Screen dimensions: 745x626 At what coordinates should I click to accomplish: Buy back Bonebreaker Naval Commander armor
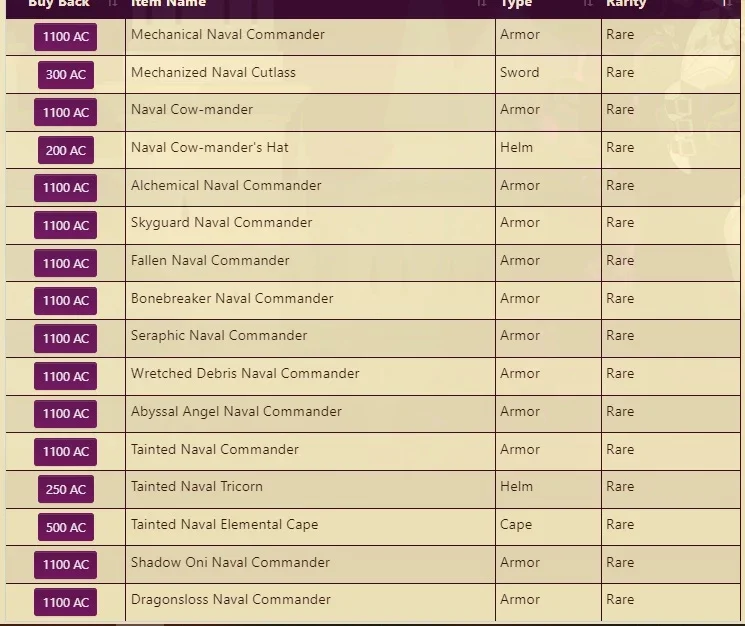pos(66,301)
